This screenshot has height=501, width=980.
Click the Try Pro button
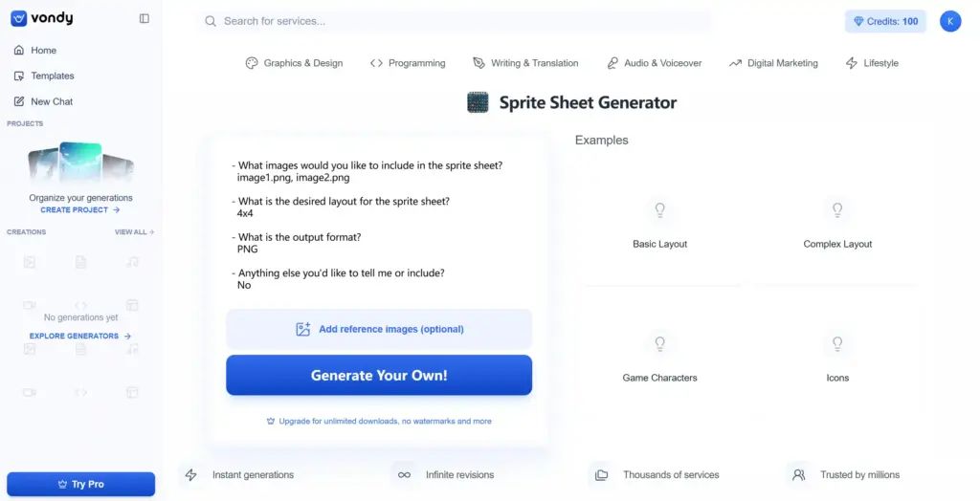click(x=80, y=484)
